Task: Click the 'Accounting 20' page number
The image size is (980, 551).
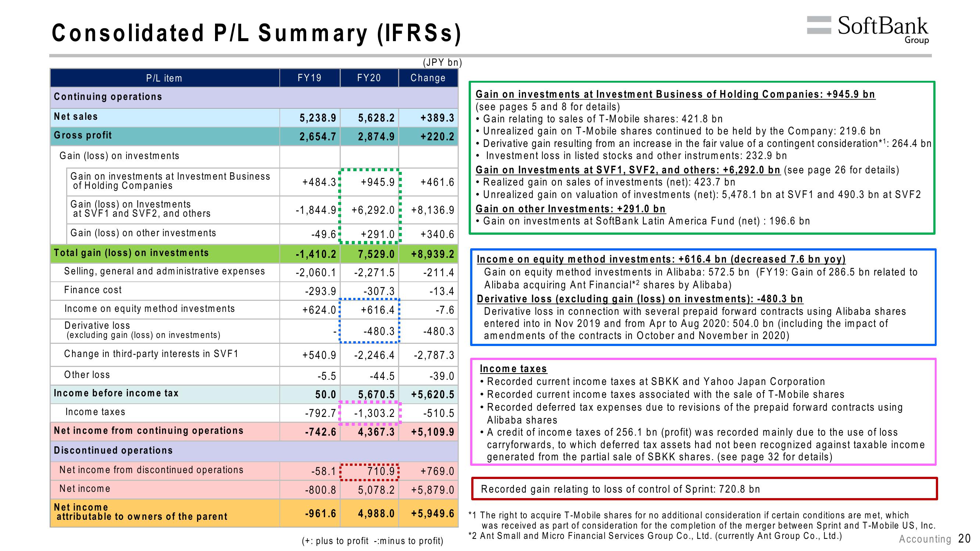Action: [935, 539]
